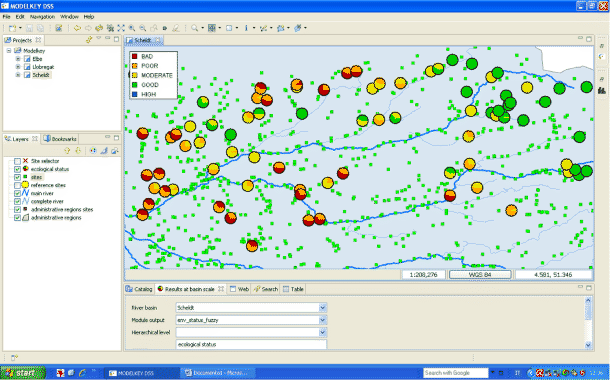
Task: Click the red X icon beside Site selector
Action: pos(26,161)
